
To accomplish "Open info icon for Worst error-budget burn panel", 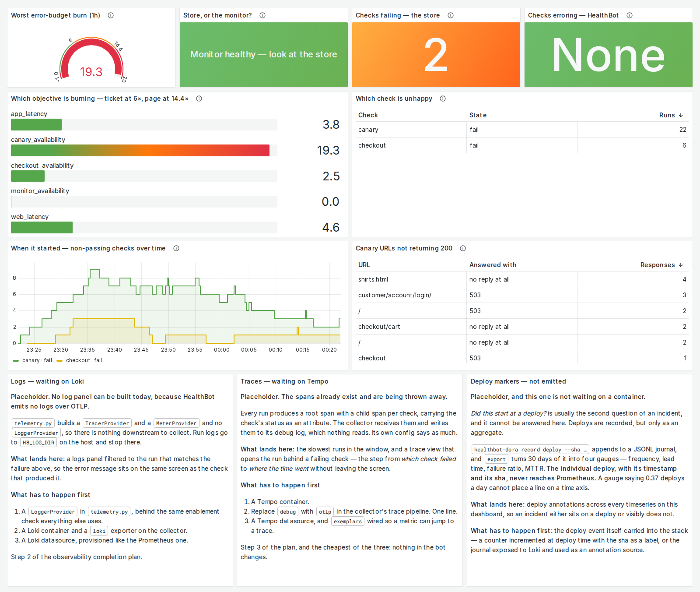I will click(x=111, y=15).
